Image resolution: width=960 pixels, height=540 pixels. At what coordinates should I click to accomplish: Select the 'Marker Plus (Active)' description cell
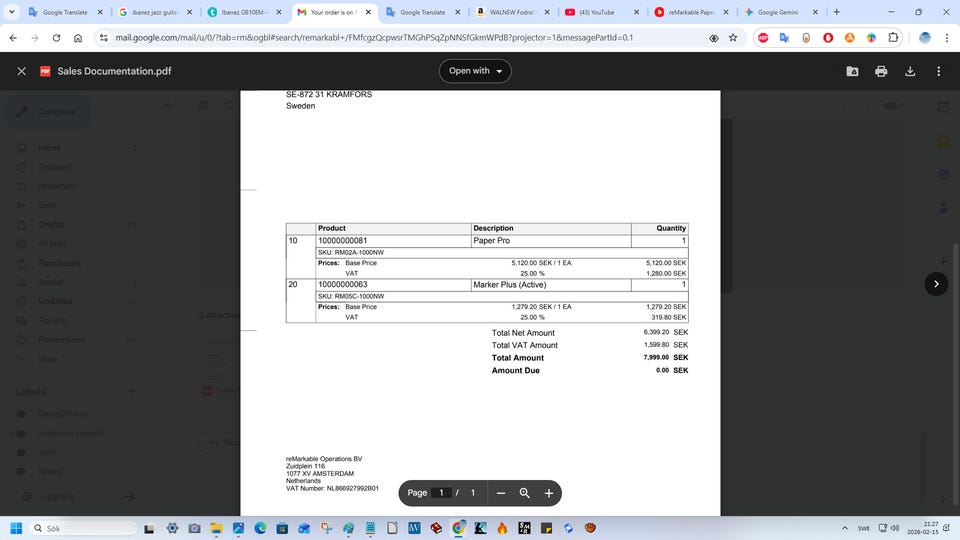click(x=550, y=285)
